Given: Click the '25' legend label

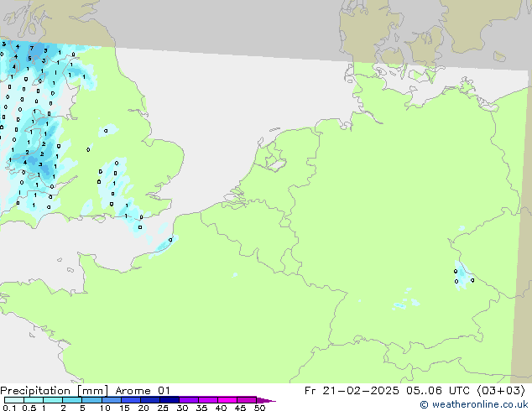Looking at the screenshot, I should click(x=163, y=408).
